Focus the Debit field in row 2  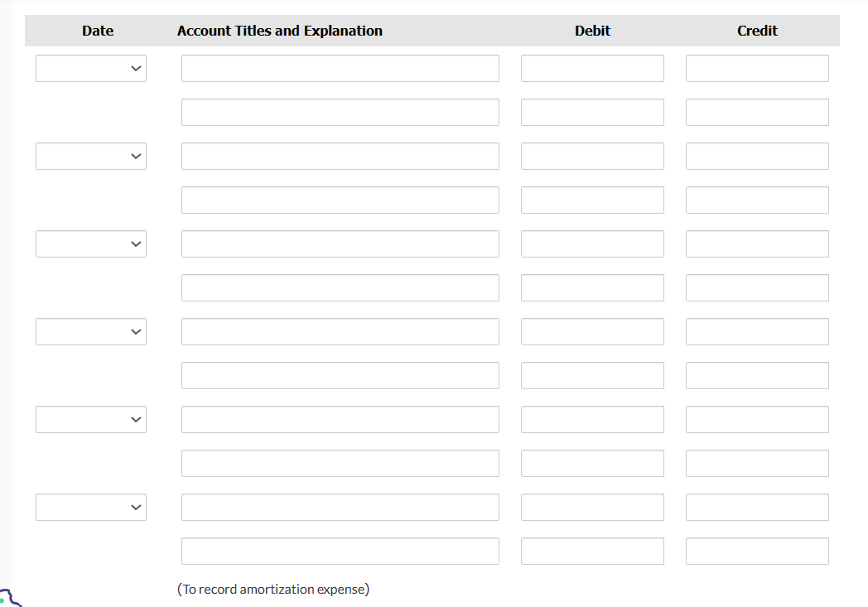pyautogui.click(x=592, y=113)
